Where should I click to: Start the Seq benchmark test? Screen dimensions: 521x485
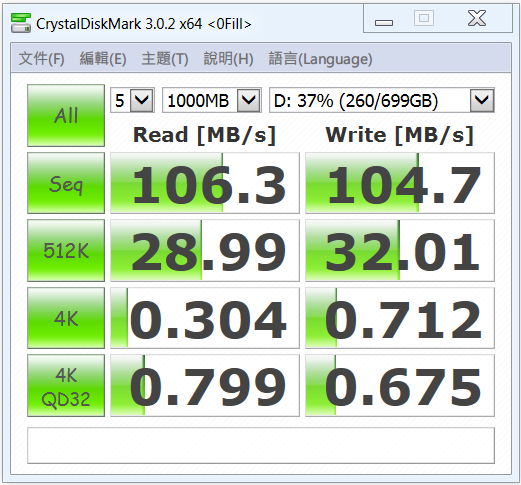pyautogui.click(x=66, y=183)
